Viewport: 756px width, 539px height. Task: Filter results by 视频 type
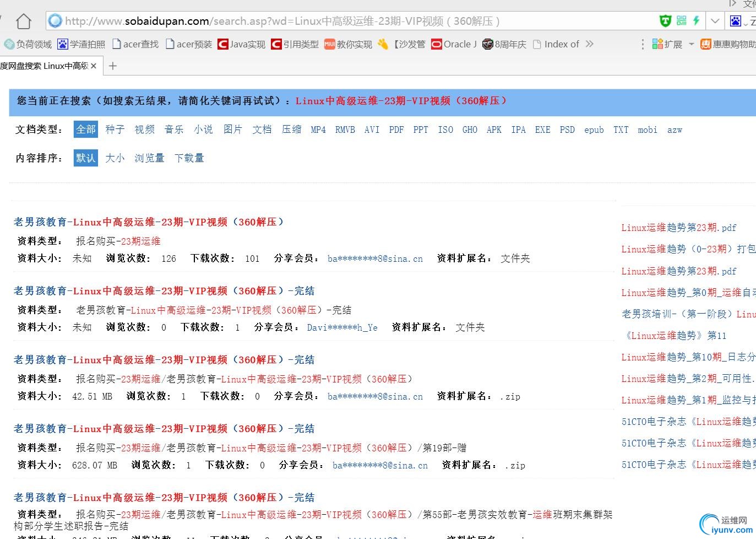tap(145, 130)
